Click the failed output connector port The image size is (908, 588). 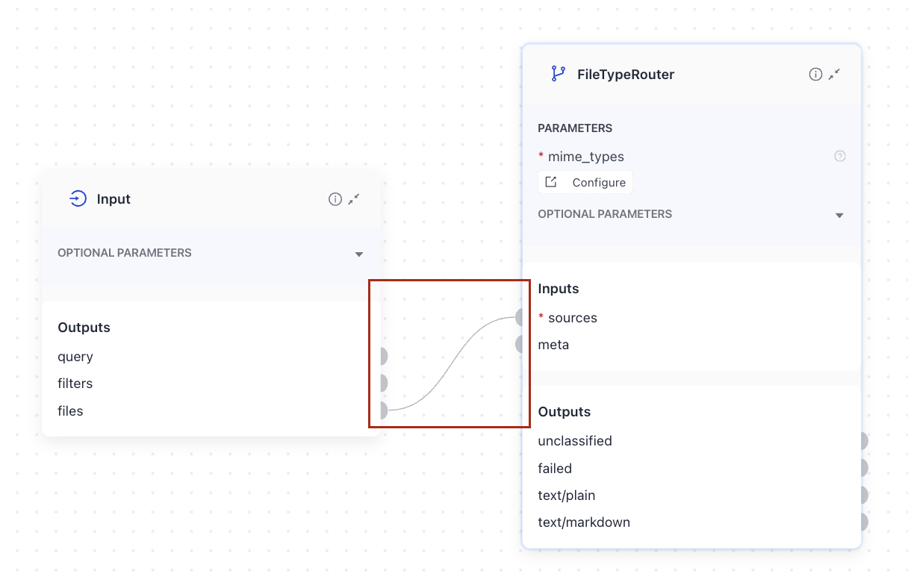coord(862,469)
